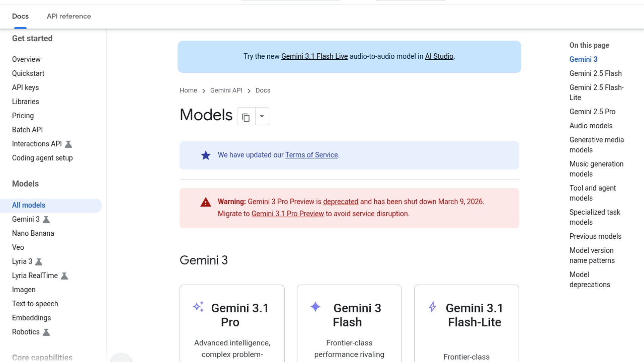Click the beaker icon next to Lyria RealTime

(x=64, y=276)
